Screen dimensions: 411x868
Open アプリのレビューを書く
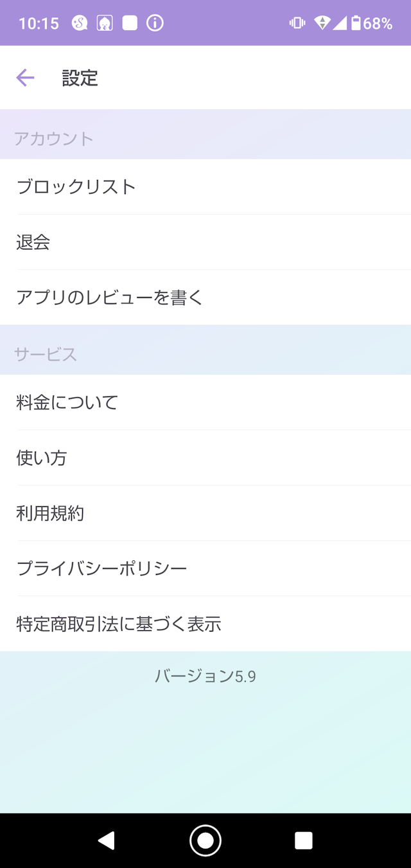[x=205, y=297]
